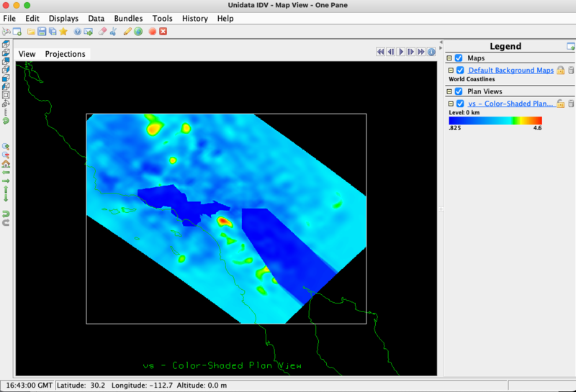The height and width of the screenshot is (392, 576).
Task: Remove all displays with the eraser icon
Action: coord(102,32)
